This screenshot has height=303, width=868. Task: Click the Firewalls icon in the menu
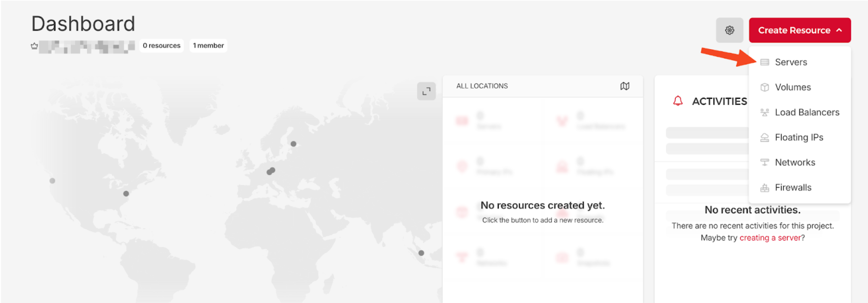pos(764,188)
